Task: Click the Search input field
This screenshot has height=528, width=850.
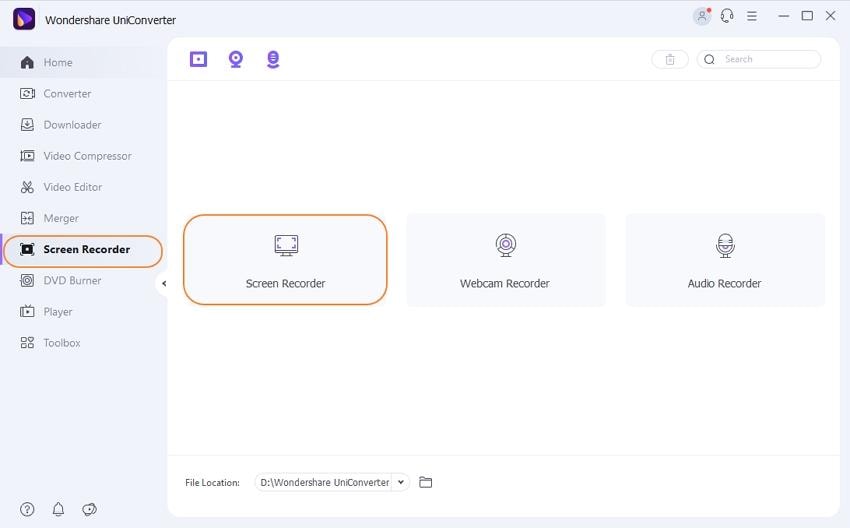Action: point(759,60)
